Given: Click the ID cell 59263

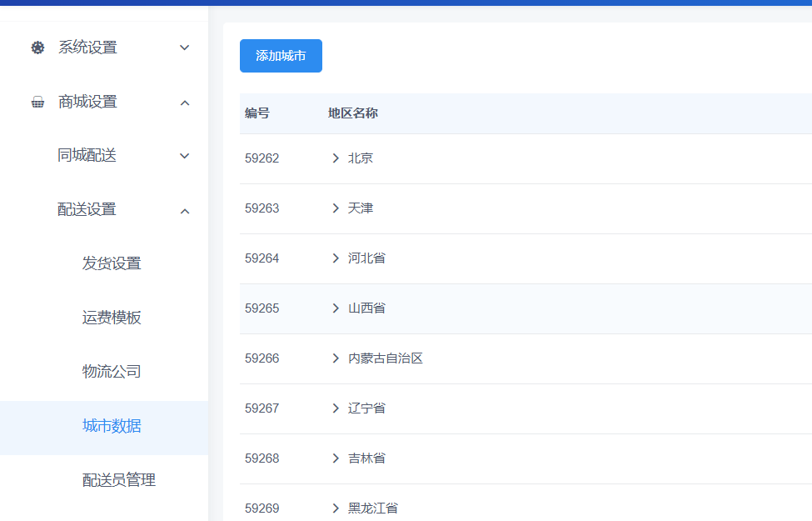Looking at the screenshot, I should tap(262, 208).
